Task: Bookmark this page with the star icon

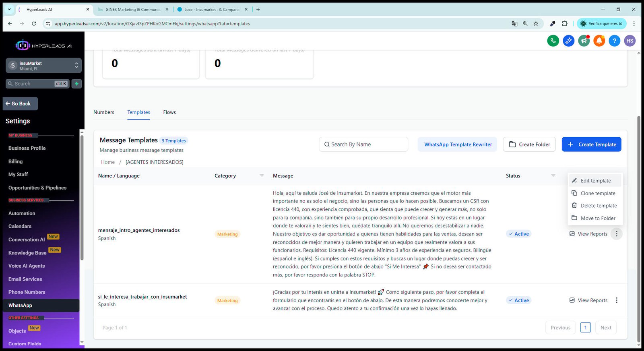Action: pos(536,24)
